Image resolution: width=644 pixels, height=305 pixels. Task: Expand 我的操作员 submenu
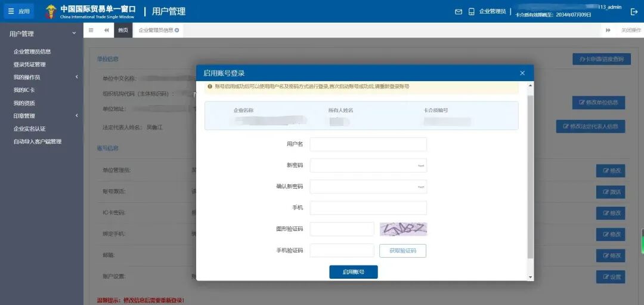click(76, 77)
